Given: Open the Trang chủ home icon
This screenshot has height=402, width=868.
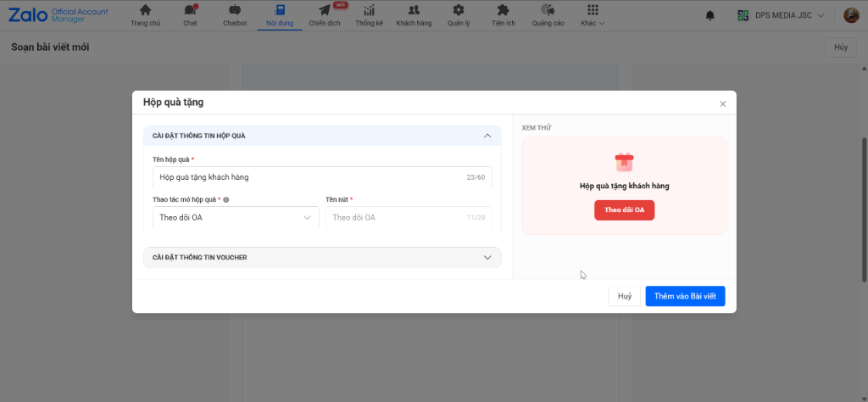Looking at the screenshot, I should pyautogui.click(x=146, y=10).
